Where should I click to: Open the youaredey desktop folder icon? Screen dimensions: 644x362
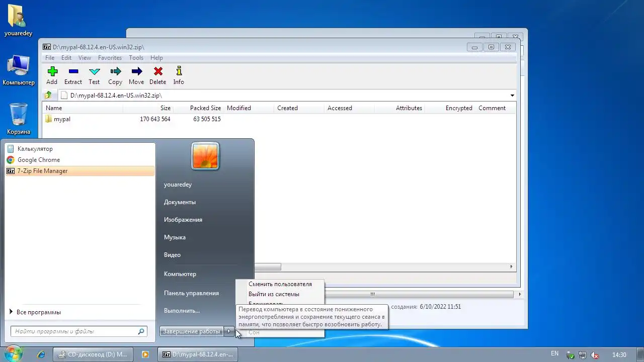(18, 20)
